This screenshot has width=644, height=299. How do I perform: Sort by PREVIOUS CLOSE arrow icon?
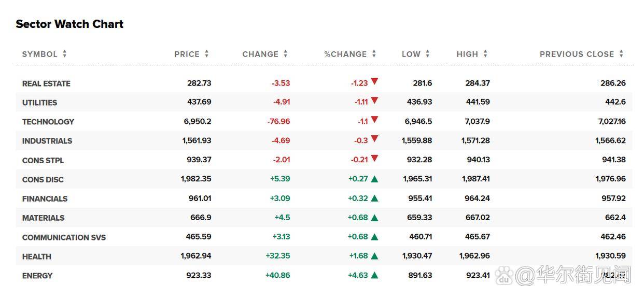click(x=621, y=54)
